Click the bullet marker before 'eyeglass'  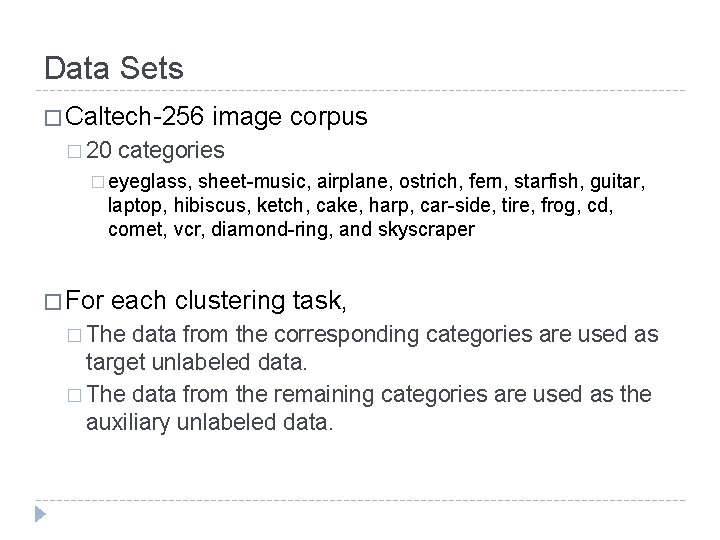96,183
